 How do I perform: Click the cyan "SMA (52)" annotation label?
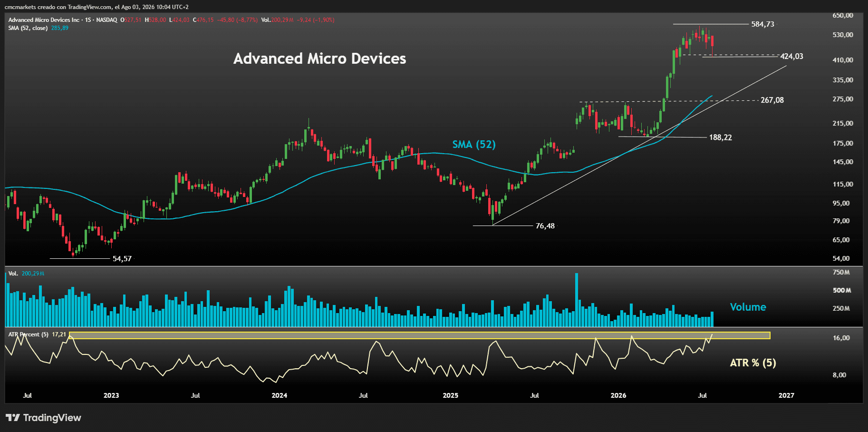(474, 145)
